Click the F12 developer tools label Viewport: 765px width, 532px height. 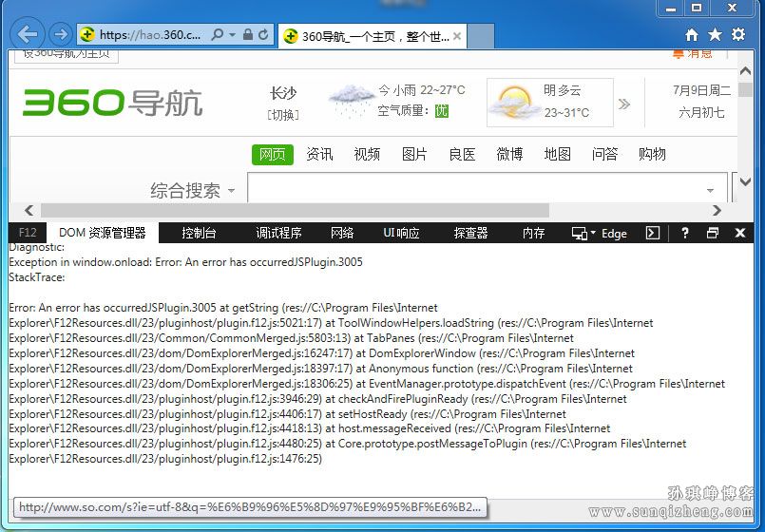pyautogui.click(x=28, y=233)
